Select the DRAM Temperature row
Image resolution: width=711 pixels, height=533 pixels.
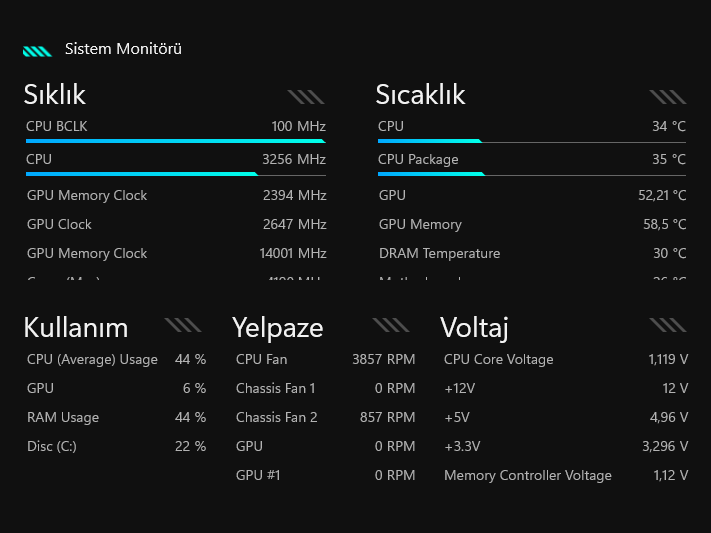pos(532,253)
